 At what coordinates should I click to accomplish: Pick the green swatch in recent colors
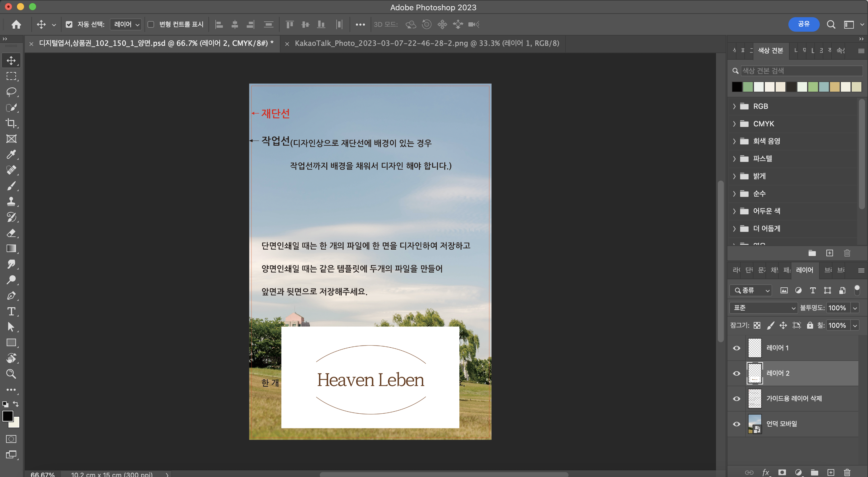click(748, 87)
